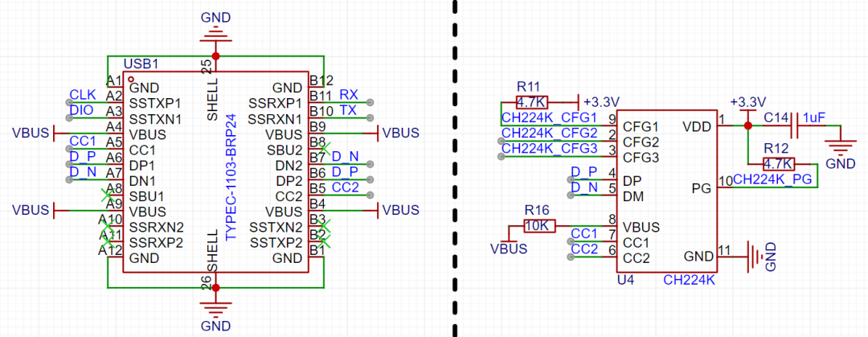Select the CH224K_CFG2 net label
868x337 pixels.
pyautogui.click(x=549, y=133)
